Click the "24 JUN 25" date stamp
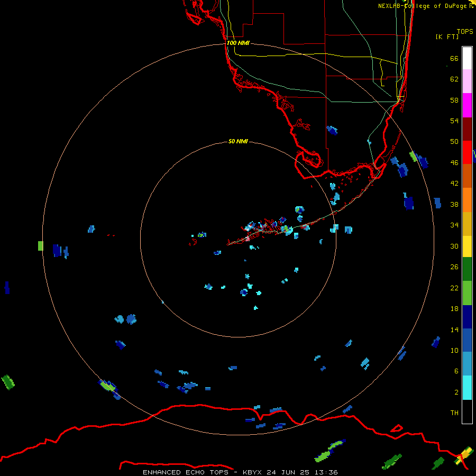Image resolution: width=476 pixels, height=476 pixels. point(288,472)
